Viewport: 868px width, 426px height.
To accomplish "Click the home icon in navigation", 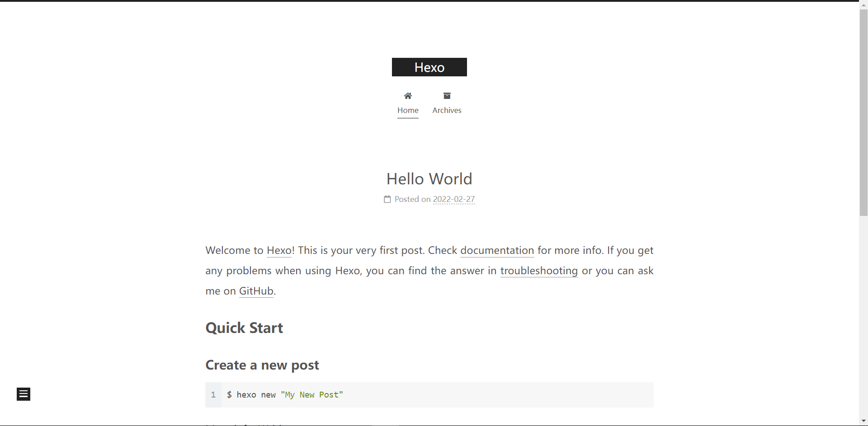I will [x=408, y=96].
